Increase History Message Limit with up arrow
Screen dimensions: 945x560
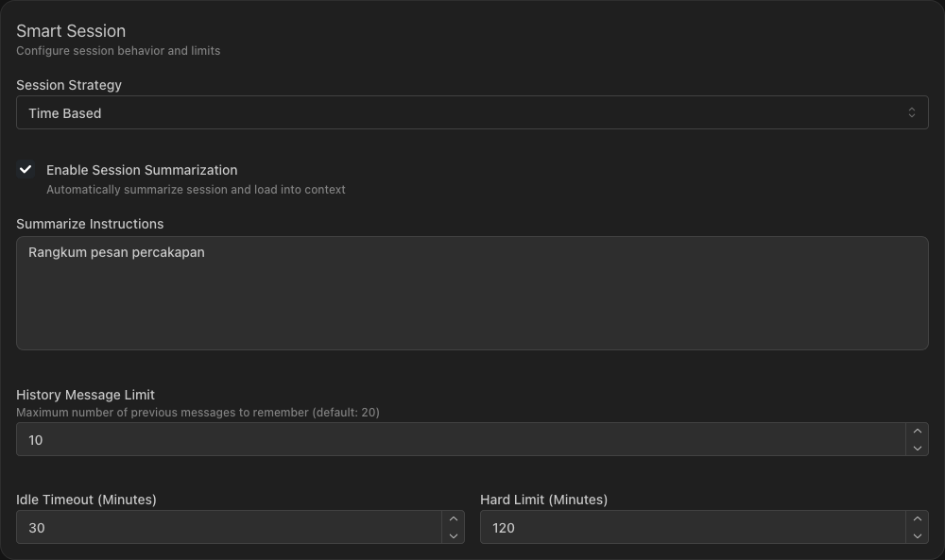(x=917, y=432)
